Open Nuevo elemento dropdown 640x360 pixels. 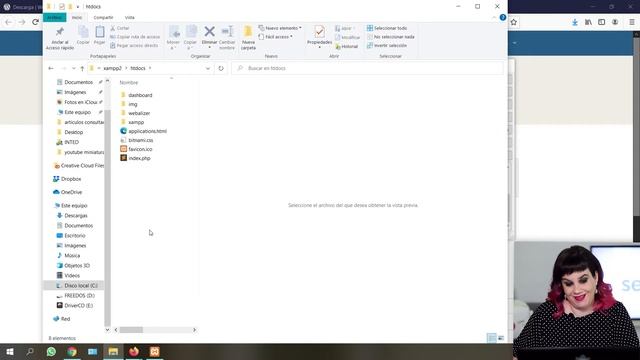[280, 28]
